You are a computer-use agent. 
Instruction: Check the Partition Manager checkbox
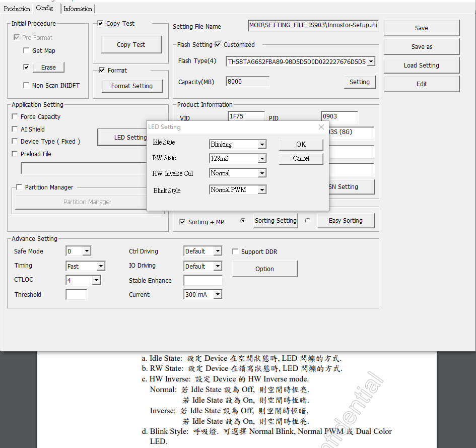click(x=19, y=187)
